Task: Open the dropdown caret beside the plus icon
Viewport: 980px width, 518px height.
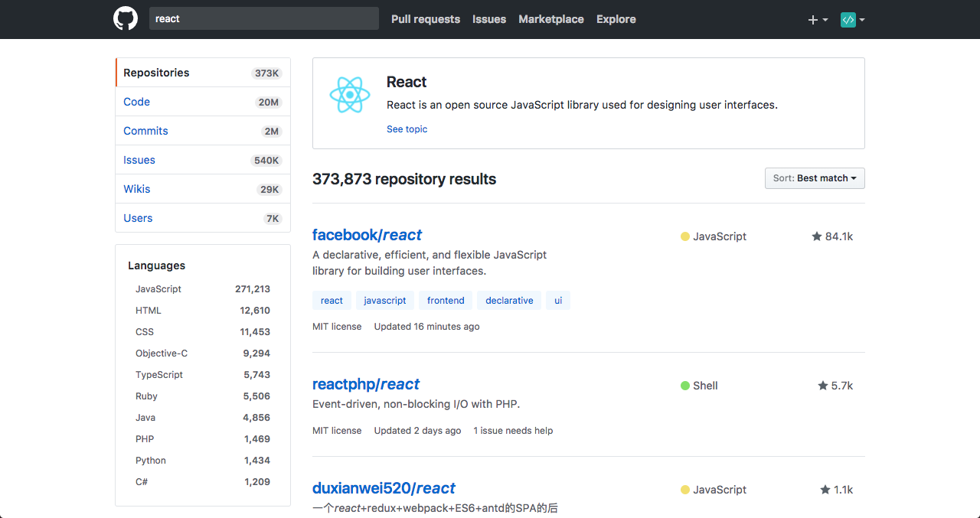Action: 823,20
